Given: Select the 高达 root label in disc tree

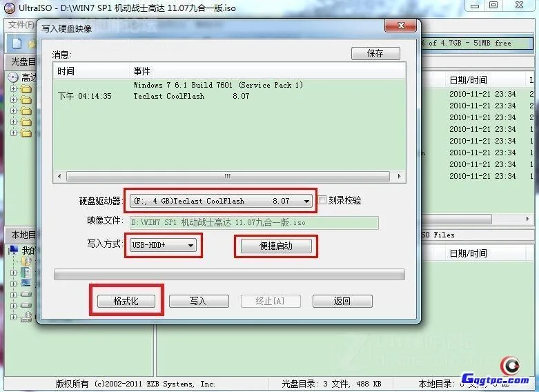Looking at the screenshot, I should 29,77.
